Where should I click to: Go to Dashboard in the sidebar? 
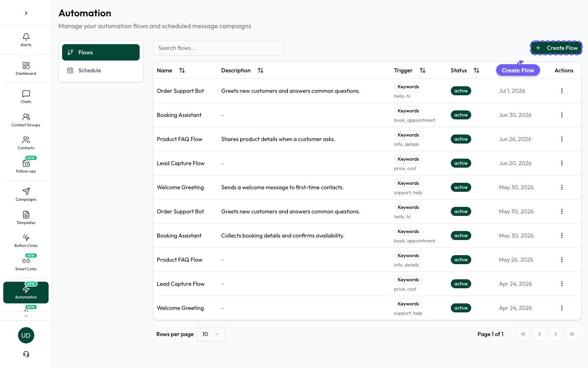click(x=26, y=68)
